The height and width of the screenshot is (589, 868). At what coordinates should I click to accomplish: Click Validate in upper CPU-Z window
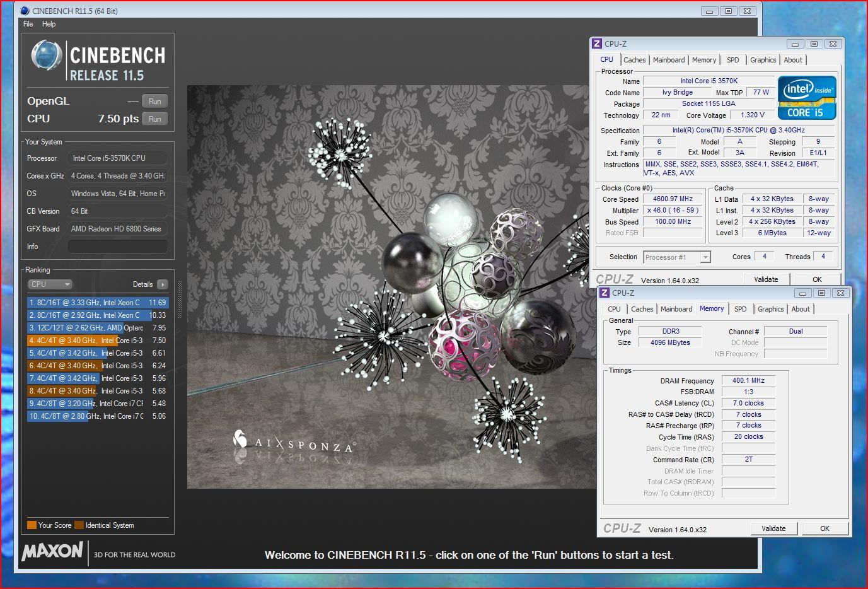click(x=766, y=279)
